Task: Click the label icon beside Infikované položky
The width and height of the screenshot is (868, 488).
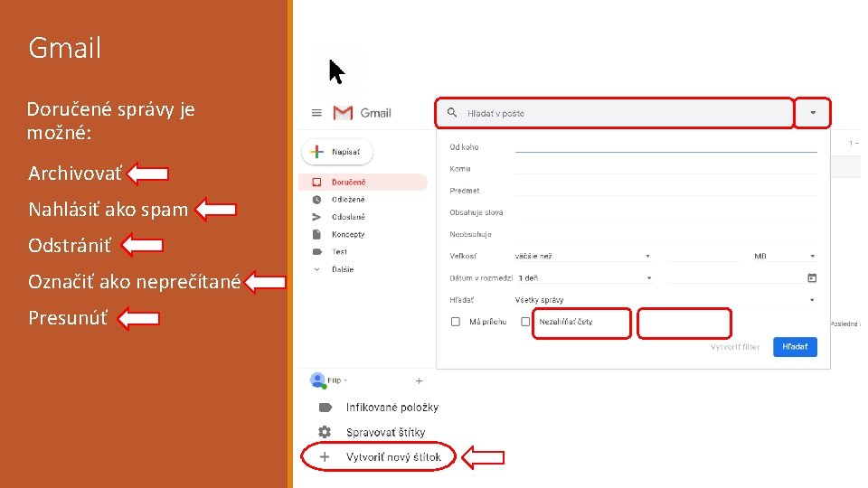Action: pos(325,408)
